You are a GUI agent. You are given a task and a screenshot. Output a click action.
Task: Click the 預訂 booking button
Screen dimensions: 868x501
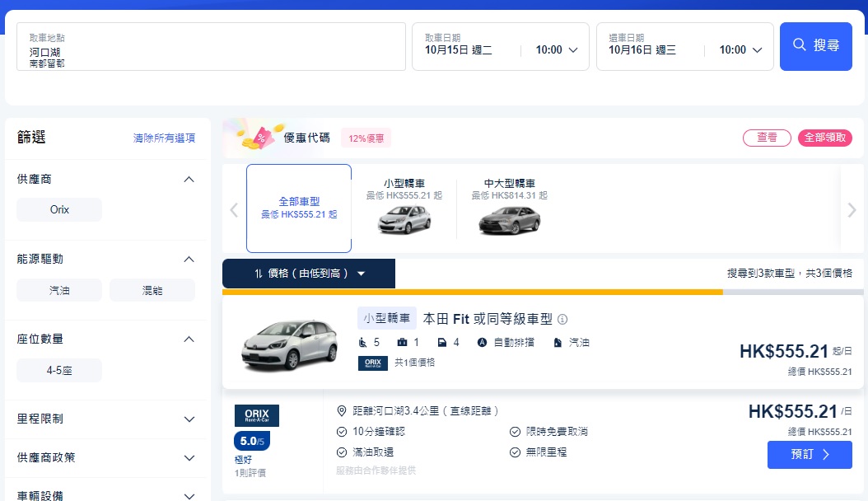[810, 455]
